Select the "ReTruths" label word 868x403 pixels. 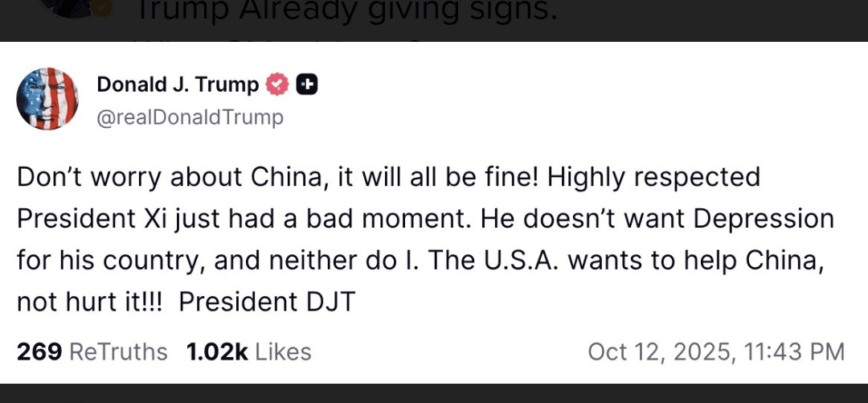click(118, 352)
